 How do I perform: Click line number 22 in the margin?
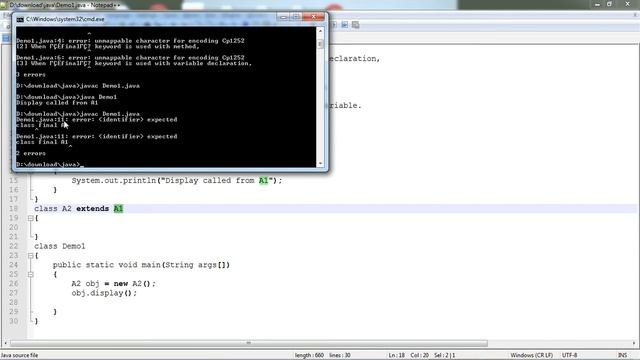pos(13,246)
